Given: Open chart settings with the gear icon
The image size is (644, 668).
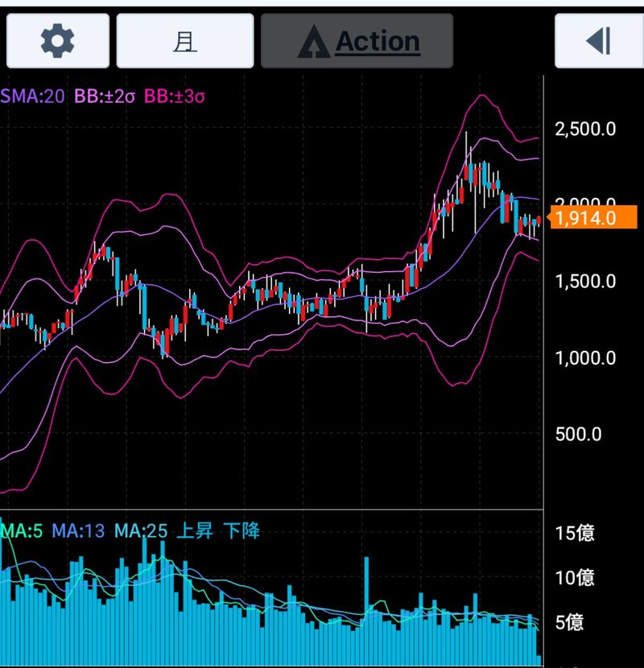Looking at the screenshot, I should pyautogui.click(x=56, y=41).
